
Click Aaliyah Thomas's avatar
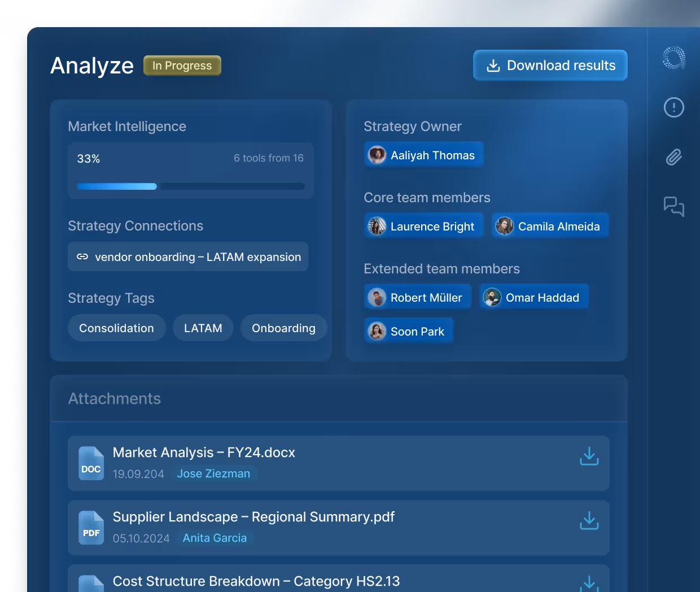[377, 155]
